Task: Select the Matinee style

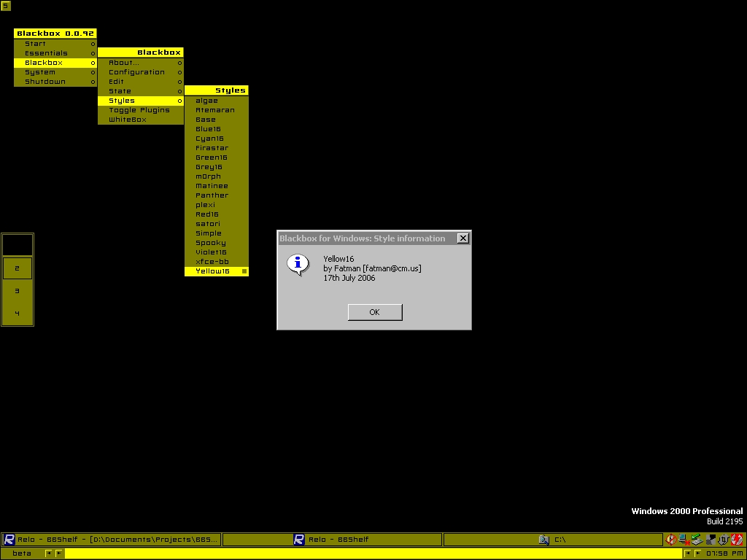Action: coord(216,186)
